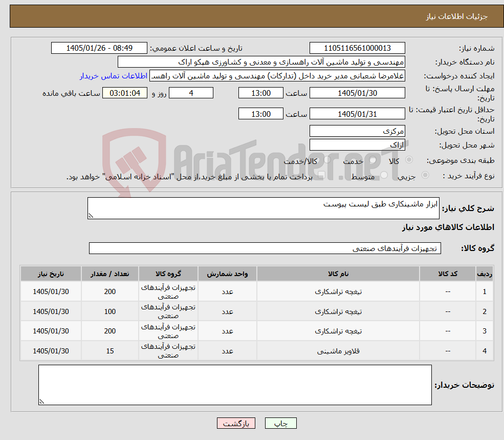
Task: Click the چاپ (print) button
Action: tap(280, 423)
